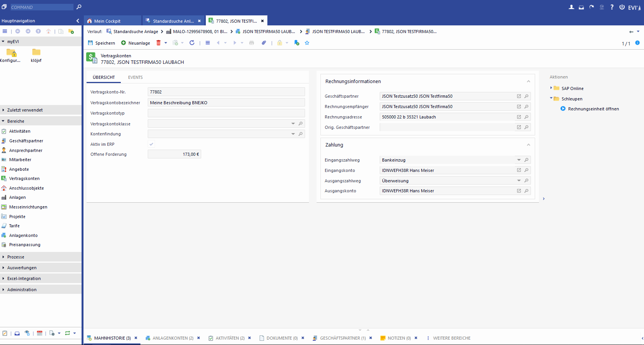
Task: Click the search magnifier beside Geschäftspartner field
Action: pos(527,96)
